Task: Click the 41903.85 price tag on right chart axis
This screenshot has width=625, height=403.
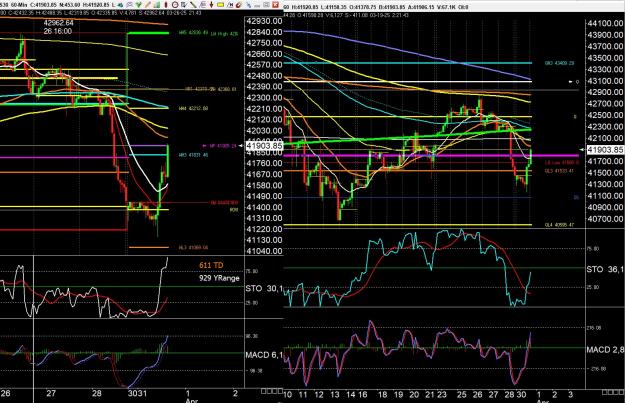Action: point(605,149)
